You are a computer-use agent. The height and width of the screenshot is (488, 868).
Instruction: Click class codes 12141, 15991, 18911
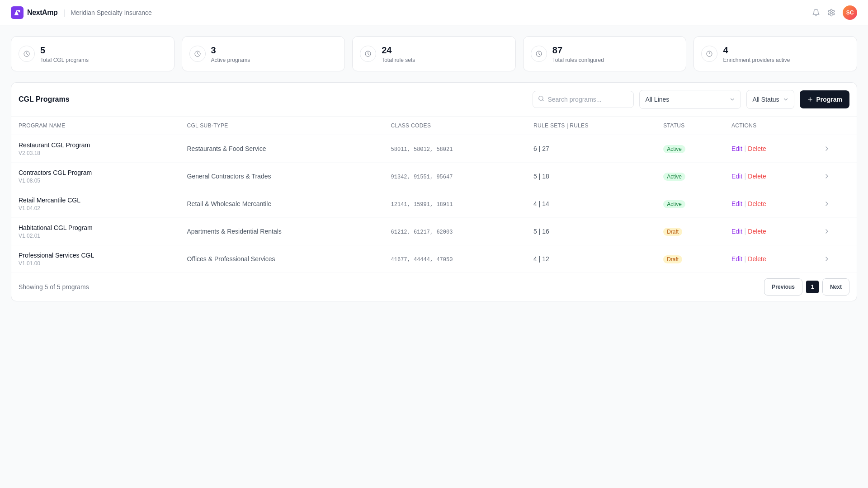click(x=421, y=204)
